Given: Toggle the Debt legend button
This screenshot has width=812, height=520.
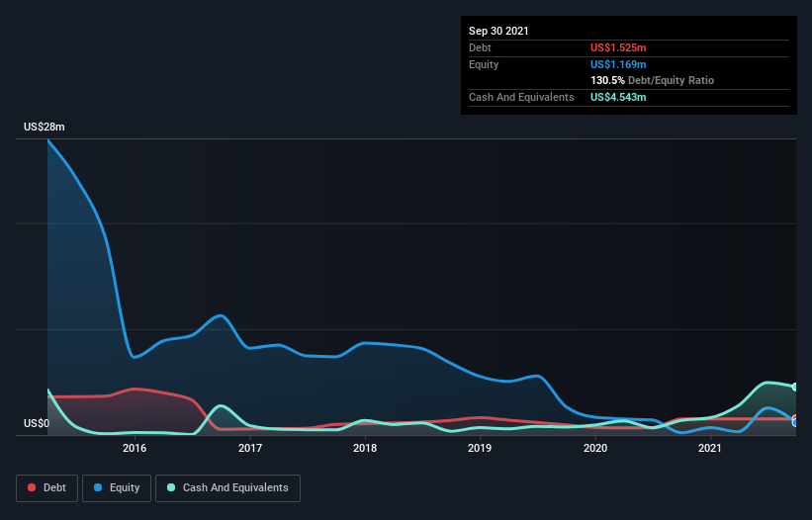Looking at the screenshot, I should [x=47, y=488].
